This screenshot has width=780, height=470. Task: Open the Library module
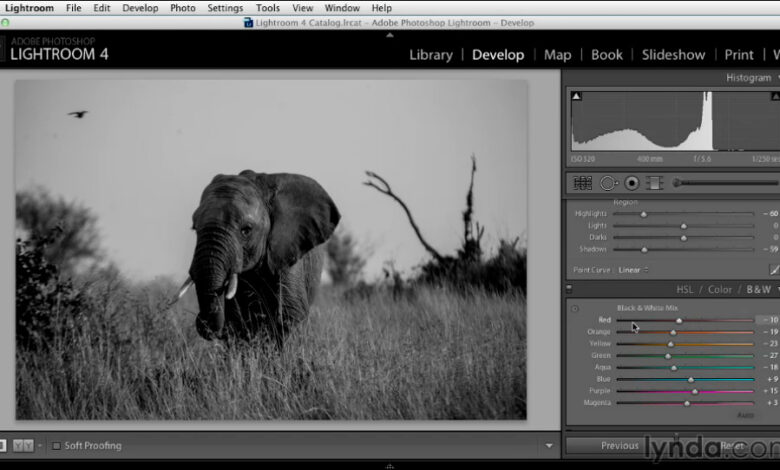430,55
